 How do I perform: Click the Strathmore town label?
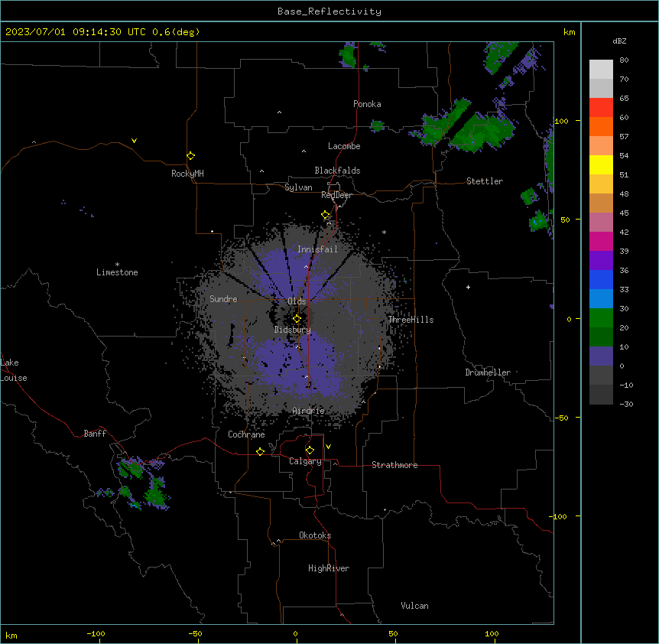click(x=394, y=465)
